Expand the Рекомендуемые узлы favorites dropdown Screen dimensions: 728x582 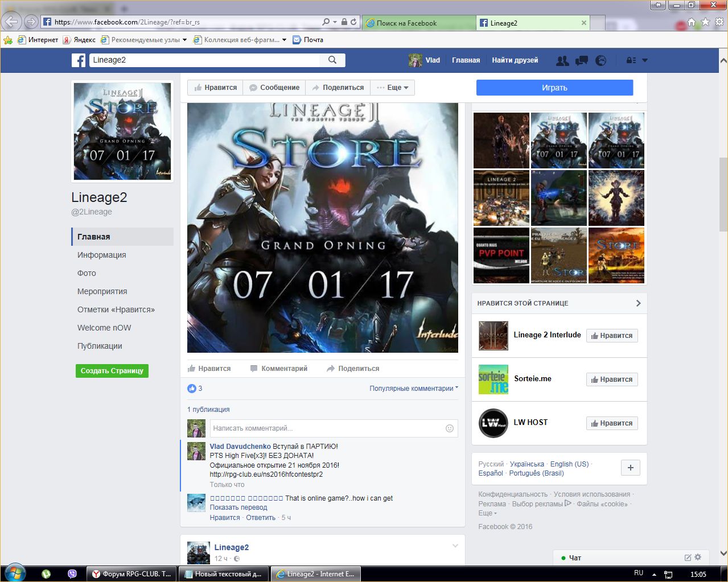point(184,40)
